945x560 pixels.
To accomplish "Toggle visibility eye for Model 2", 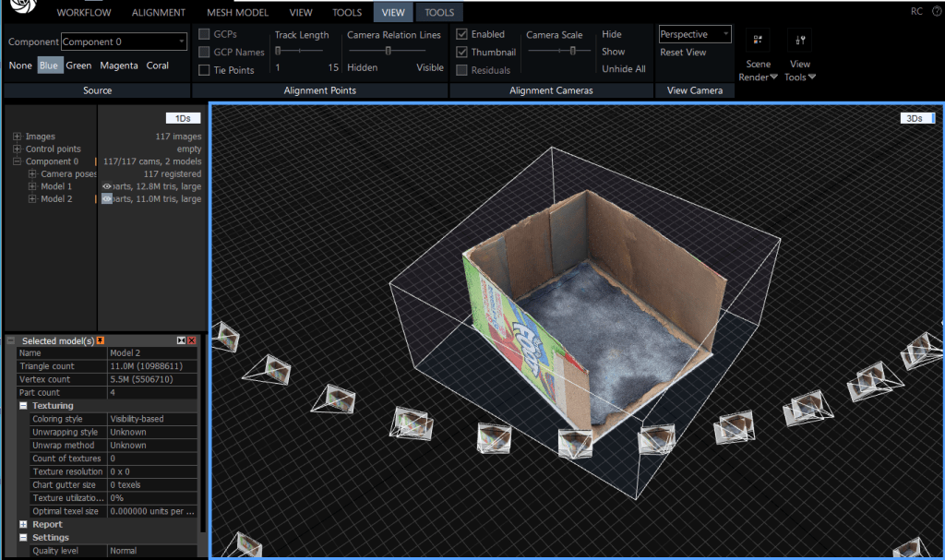I will pyautogui.click(x=107, y=198).
